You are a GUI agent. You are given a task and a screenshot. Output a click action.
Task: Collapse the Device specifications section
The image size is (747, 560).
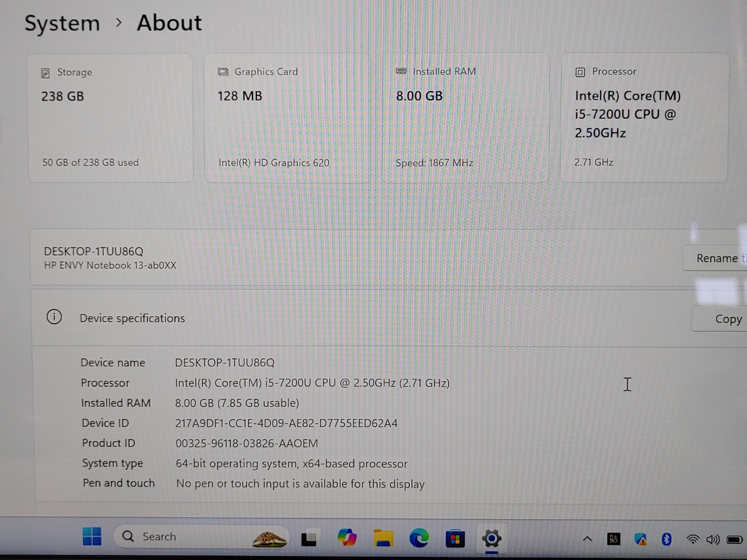point(132,318)
